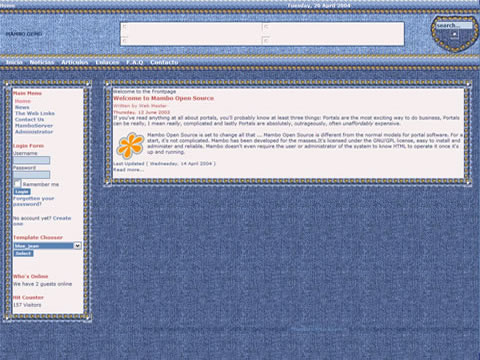Click the Written by Web Master line
The width and height of the screenshot is (480, 360).
[x=140, y=106]
